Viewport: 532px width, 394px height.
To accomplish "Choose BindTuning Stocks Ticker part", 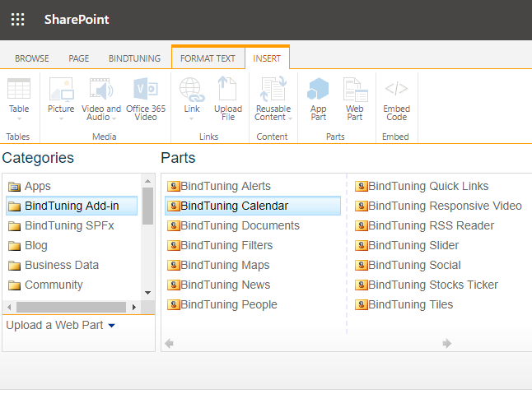I will pyautogui.click(x=427, y=285).
